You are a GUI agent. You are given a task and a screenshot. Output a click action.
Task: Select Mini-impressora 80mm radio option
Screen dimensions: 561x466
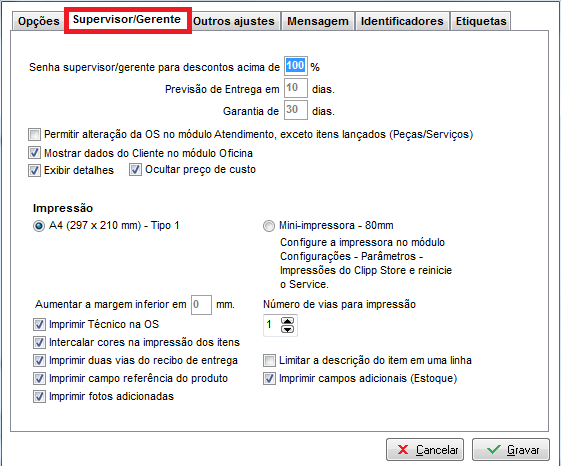269,226
